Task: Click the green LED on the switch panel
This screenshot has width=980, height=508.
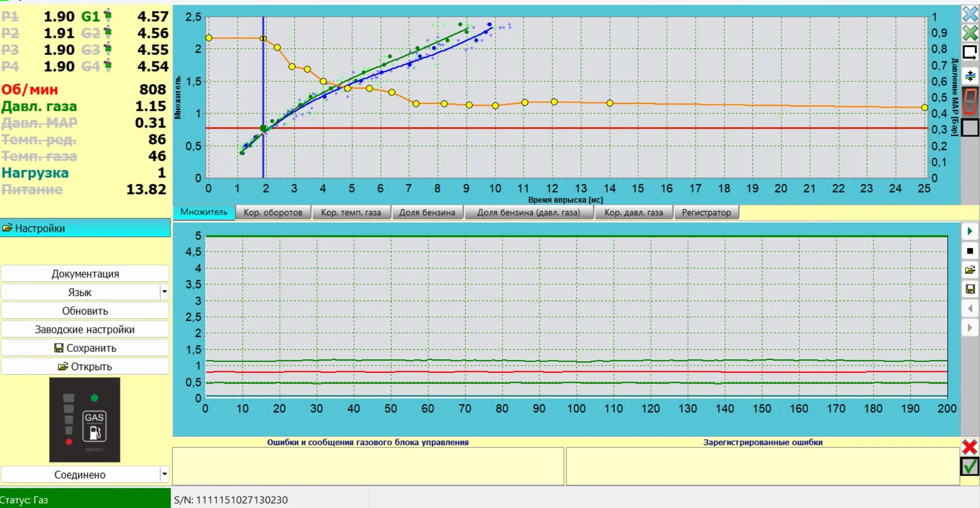Action: click(x=94, y=398)
